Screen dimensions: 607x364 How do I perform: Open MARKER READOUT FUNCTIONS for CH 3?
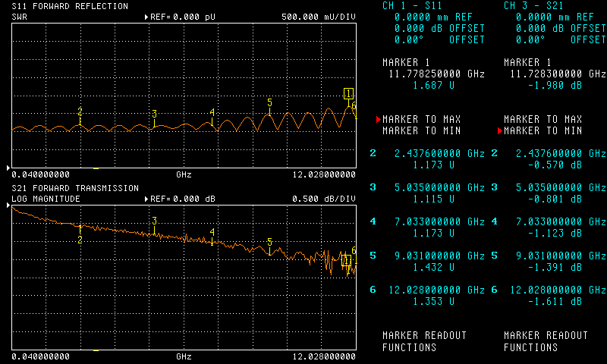[546, 341]
